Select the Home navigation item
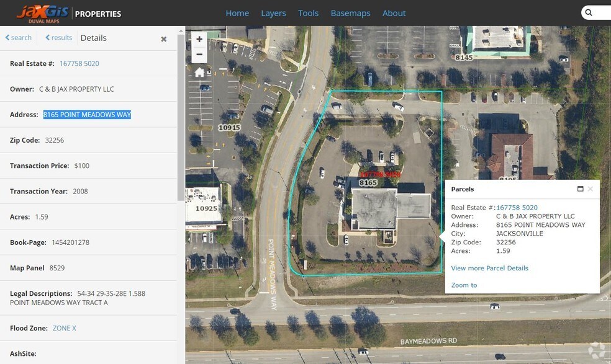Viewport: 611px width, 364px height. click(x=237, y=12)
